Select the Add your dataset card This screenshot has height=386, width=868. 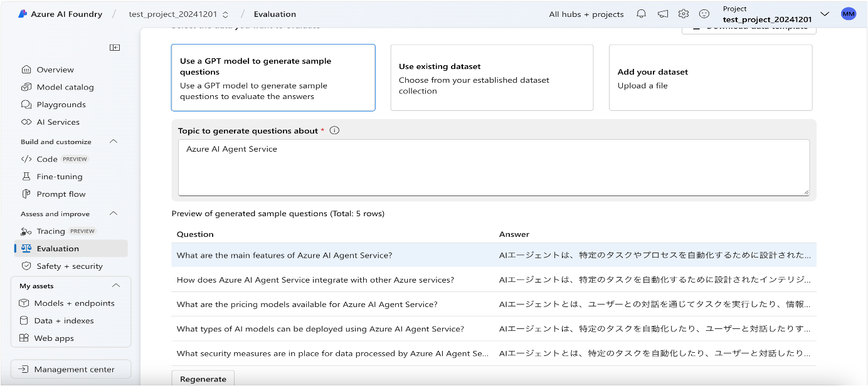(710, 78)
